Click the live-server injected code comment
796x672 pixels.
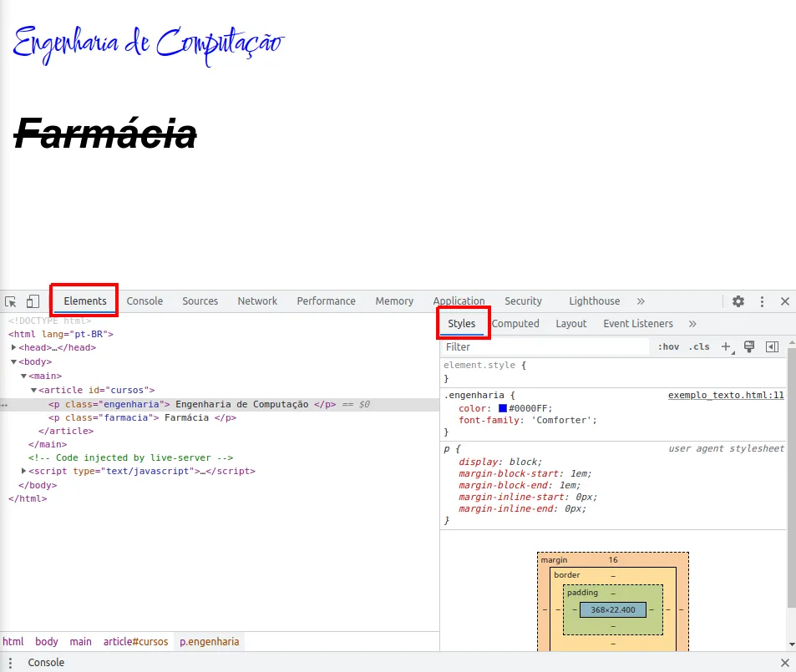130,457
